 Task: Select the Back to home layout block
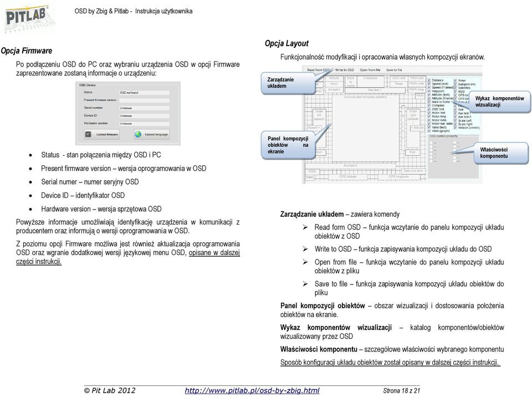[x=351, y=82]
